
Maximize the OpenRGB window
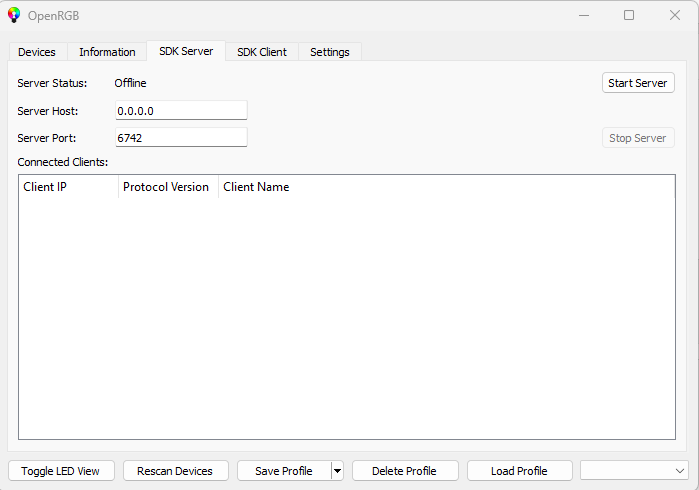(x=629, y=15)
